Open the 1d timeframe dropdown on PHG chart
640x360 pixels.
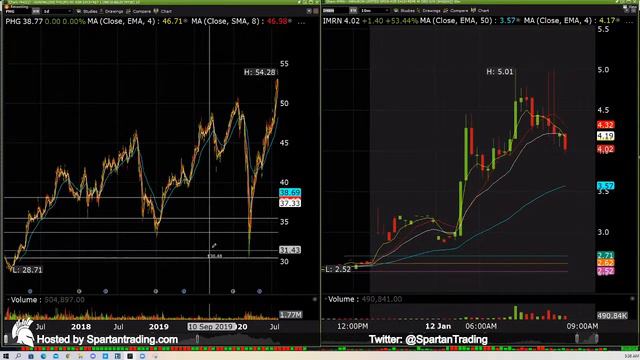coord(57,11)
